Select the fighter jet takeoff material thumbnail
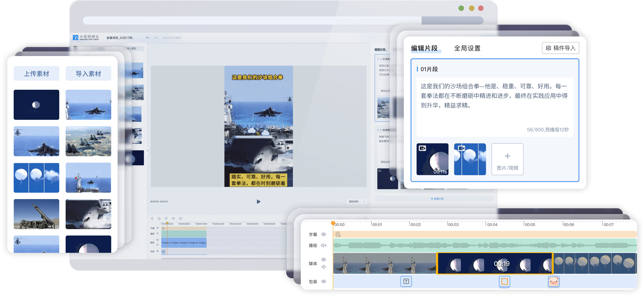 pos(88,105)
